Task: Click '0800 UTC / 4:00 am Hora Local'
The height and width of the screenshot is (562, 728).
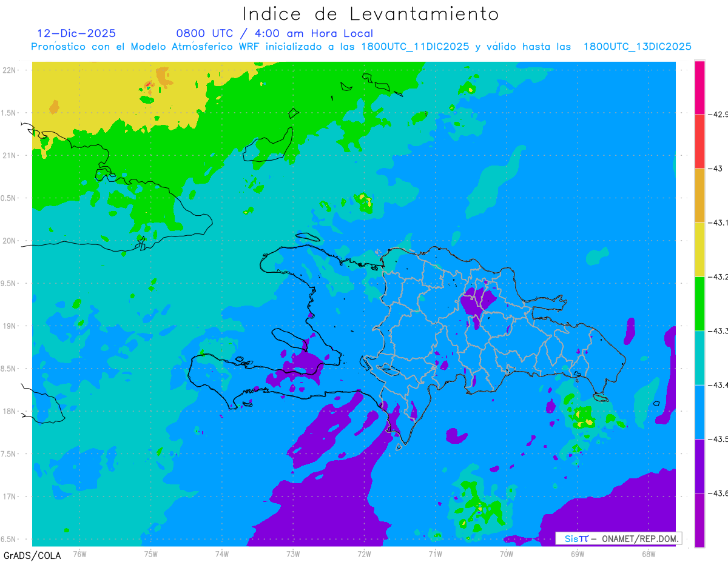Action: pos(274,33)
